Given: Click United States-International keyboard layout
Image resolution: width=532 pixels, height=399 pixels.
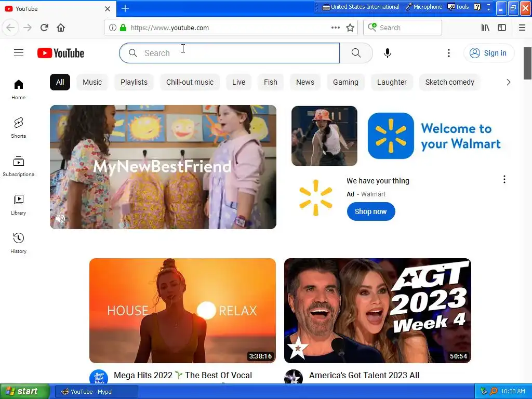Looking at the screenshot, I should [361, 7].
